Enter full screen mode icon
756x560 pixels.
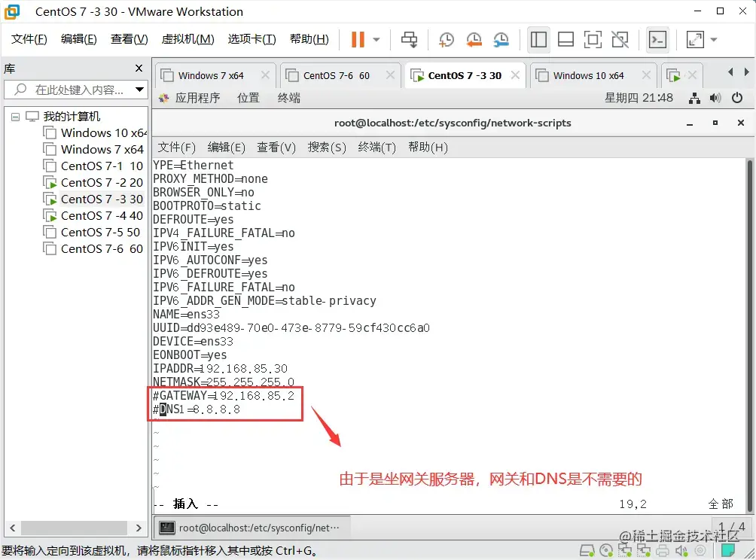tap(593, 40)
